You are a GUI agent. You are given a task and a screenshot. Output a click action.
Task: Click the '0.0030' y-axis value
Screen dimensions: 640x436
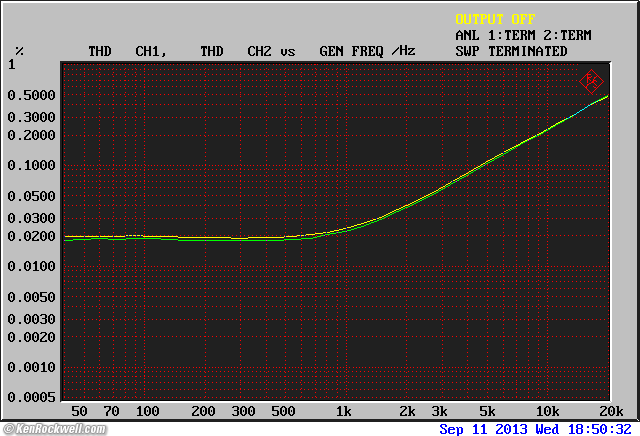[x=31, y=319]
